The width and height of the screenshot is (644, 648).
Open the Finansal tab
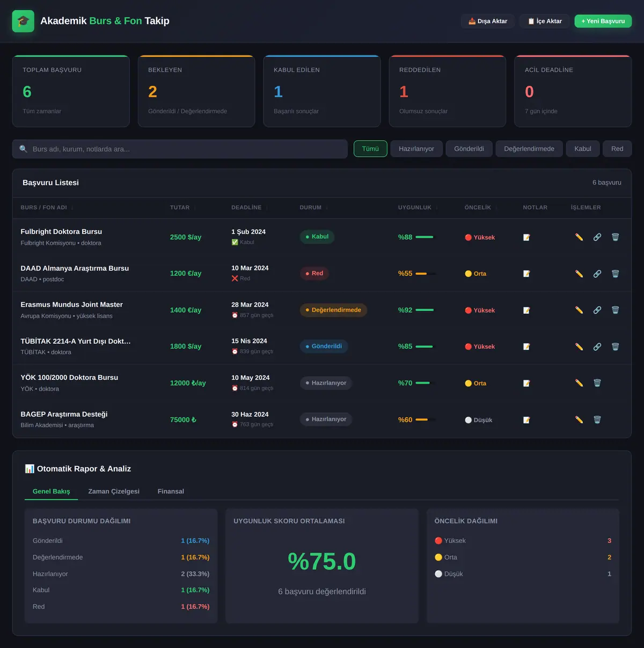171,491
